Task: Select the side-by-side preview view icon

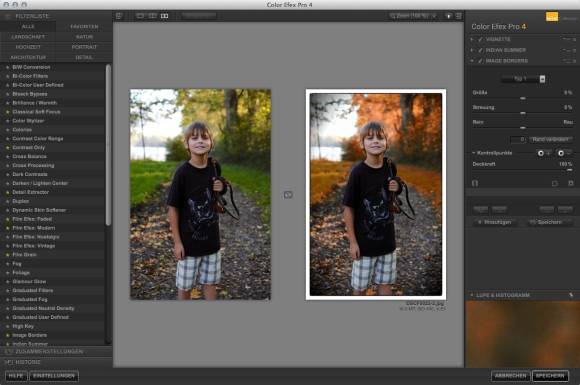Action: (x=165, y=16)
